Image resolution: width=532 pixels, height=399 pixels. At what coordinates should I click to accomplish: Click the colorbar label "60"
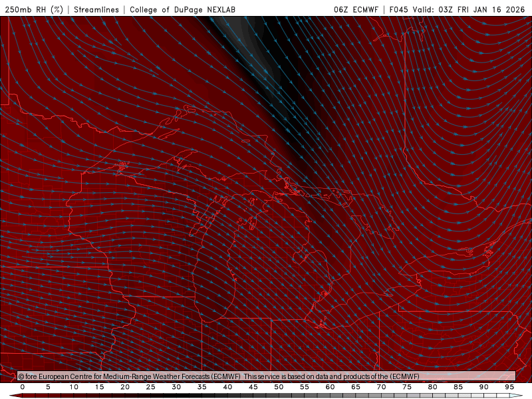coord(330,387)
